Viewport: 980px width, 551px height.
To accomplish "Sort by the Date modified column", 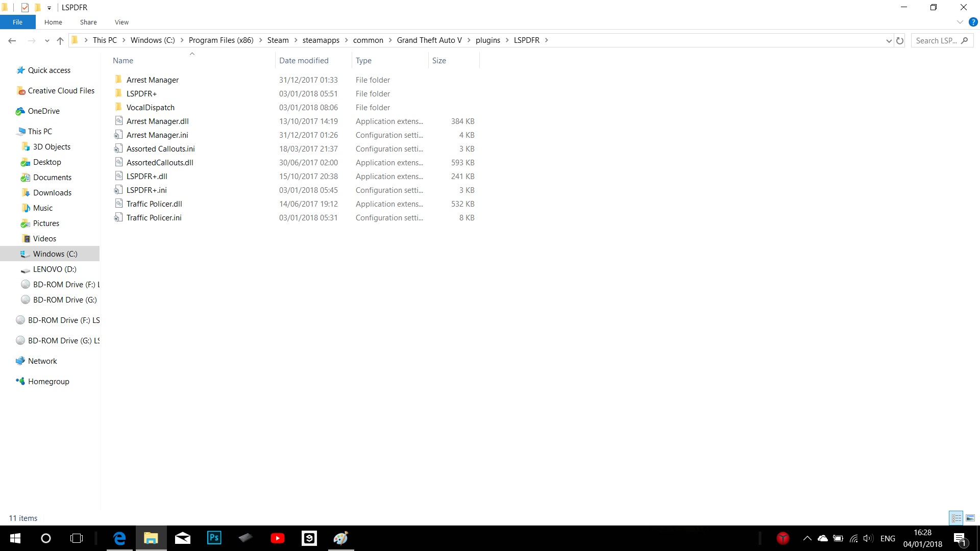I will click(x=304, y=60).
